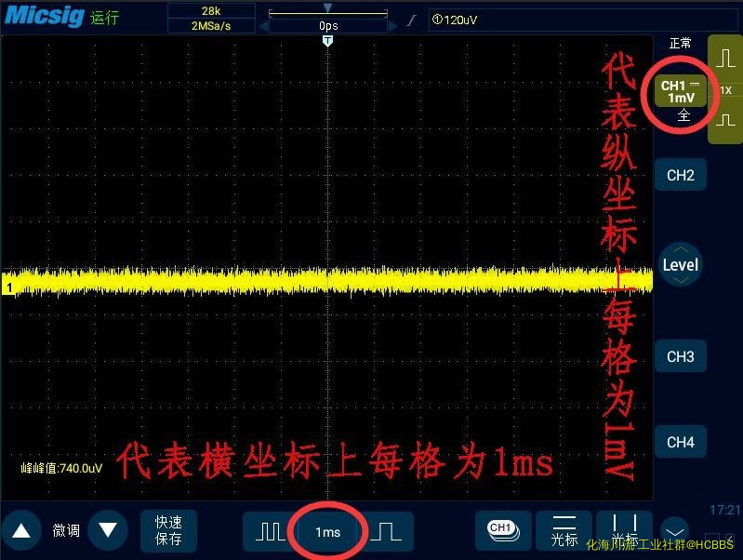743x560 pixels.
Task: Select the trigger position T marker
Action: (x=327, y=41)
